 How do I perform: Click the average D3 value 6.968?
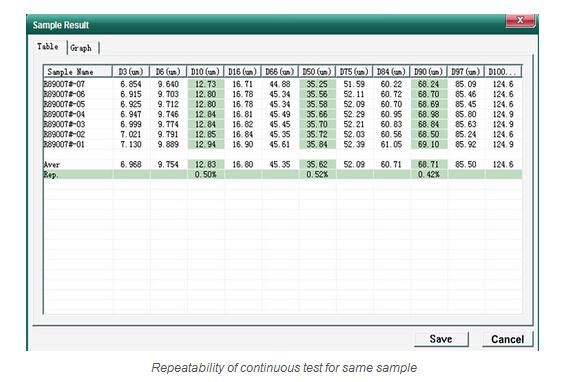coord(131,164)
